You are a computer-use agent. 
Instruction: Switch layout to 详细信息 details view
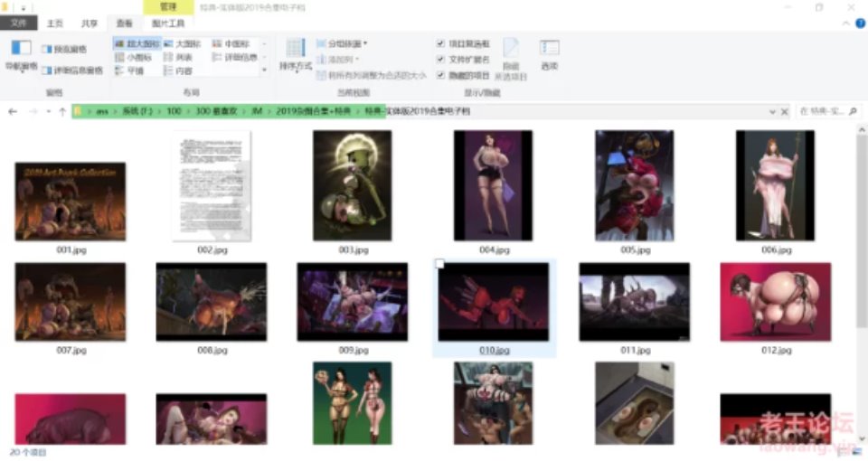click(x=235, y=57)
